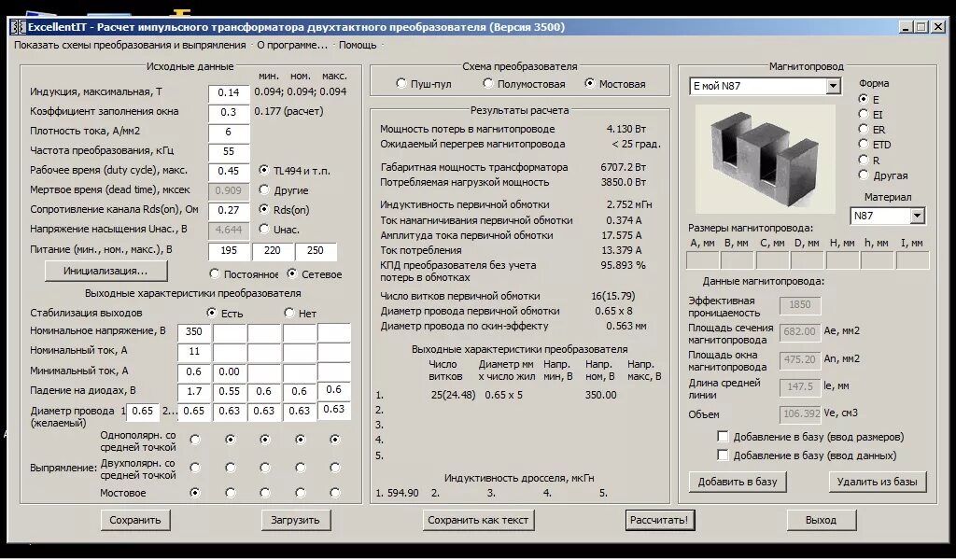Select 'Нет' for output stabilization
This screenshot has height=560, width=956.
click(x=289, y=313)
